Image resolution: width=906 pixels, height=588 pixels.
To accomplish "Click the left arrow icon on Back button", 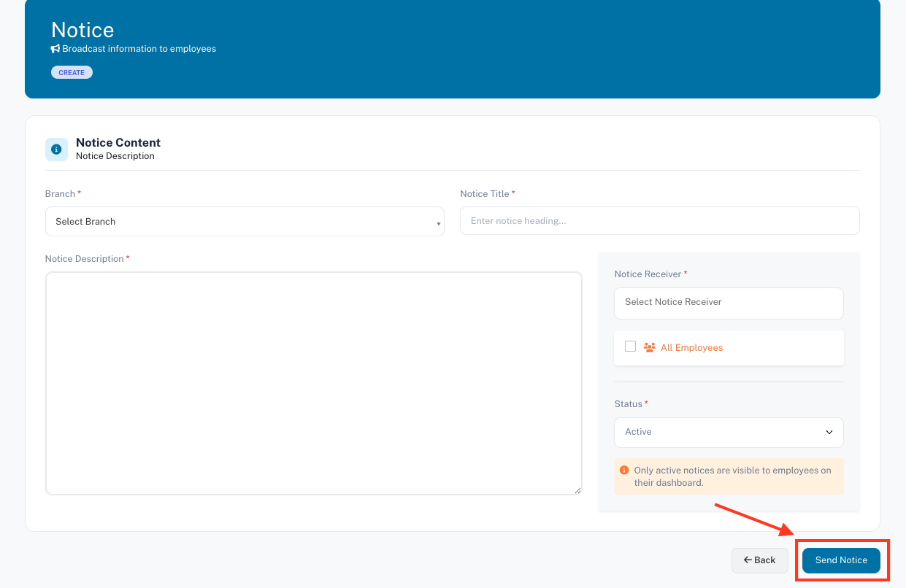I will (x=748, y=560).
